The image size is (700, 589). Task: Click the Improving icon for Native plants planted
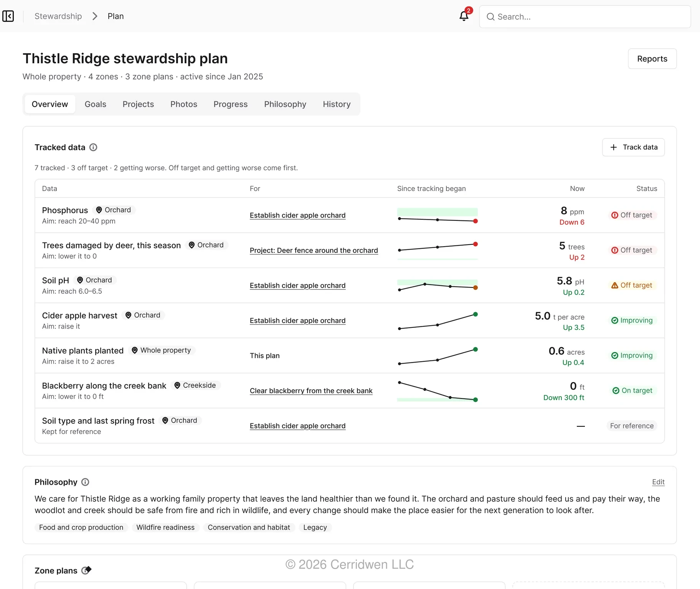pyautogui.click(x=615, y=355)
